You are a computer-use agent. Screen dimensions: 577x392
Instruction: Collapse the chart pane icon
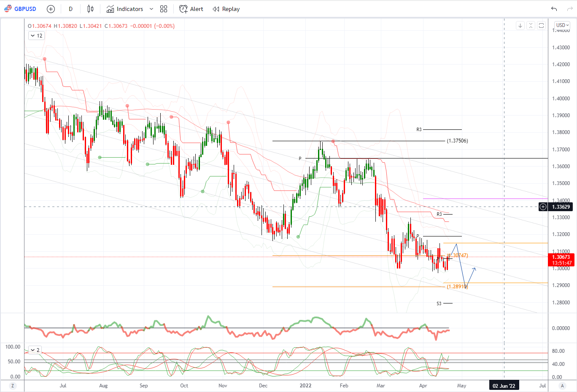[531, 26]
